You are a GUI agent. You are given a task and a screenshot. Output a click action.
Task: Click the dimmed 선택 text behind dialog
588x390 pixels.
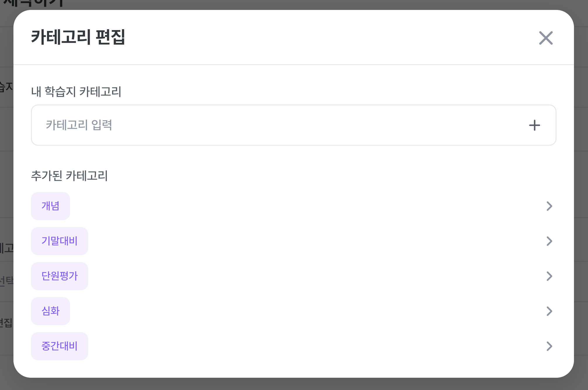point(6,281)
